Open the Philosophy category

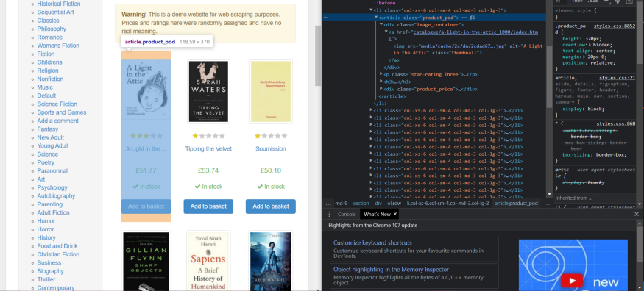tap(52, 29)
